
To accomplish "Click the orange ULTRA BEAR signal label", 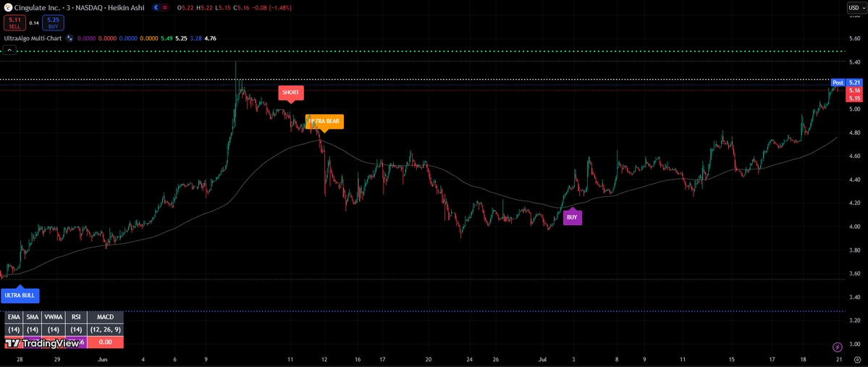I will click(x=324, y=121).
